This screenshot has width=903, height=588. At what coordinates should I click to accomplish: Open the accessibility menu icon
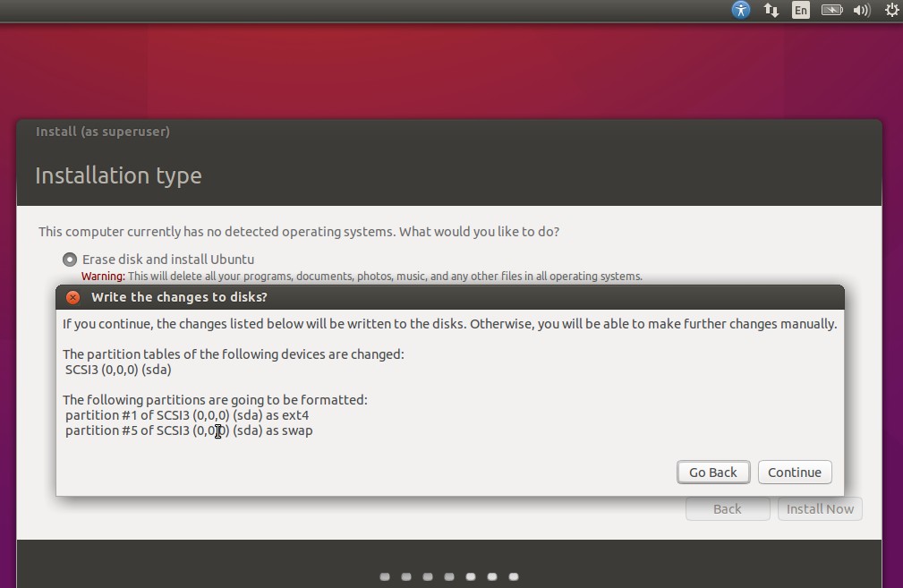point(741,10)
